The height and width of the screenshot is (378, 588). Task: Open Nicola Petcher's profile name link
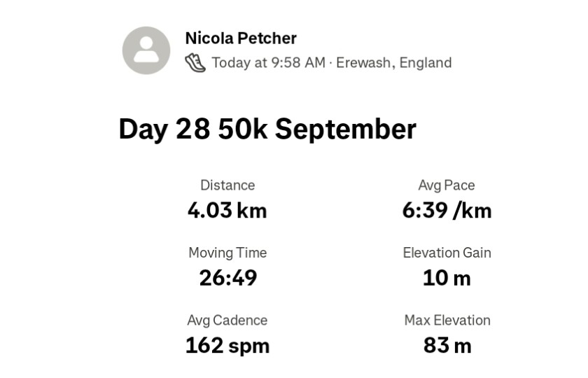coord(241,38)
